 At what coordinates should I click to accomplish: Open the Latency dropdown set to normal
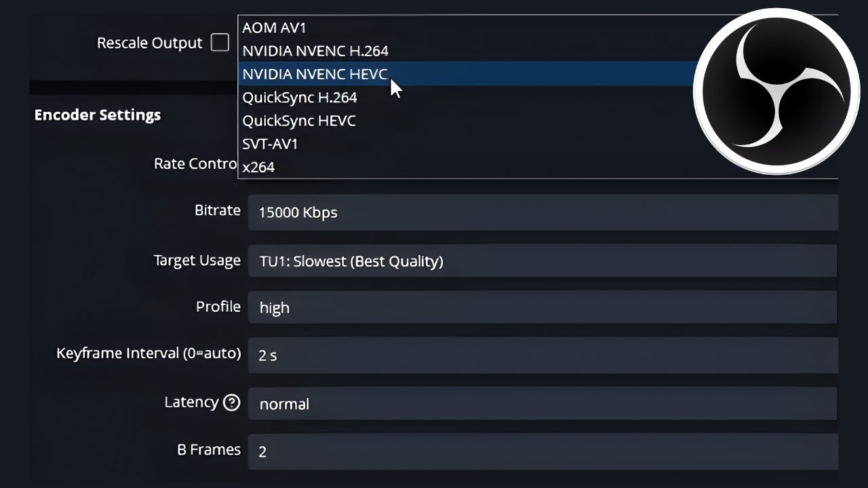point(542,404)
